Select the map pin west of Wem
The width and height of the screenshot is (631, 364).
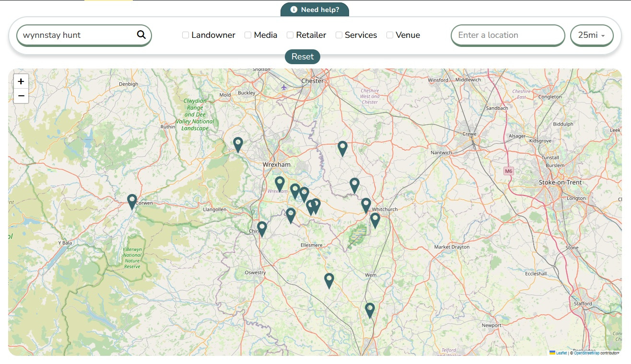click(x=329, y=281)
